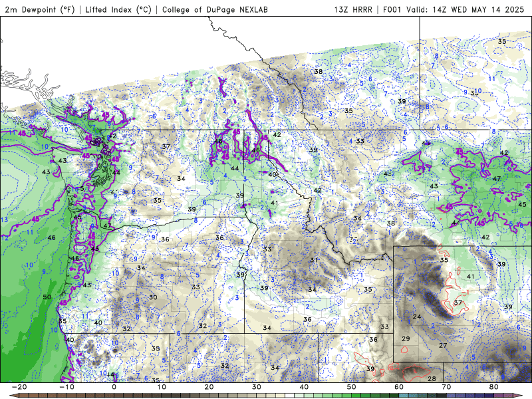
Task: Click the -10 label on the color scale
Action: 66,387
